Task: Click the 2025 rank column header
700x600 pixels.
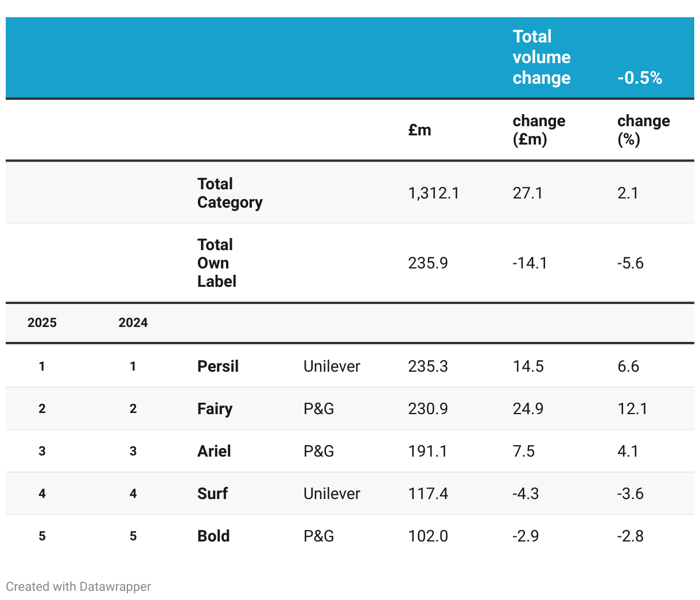Action: click(x=42, y=323)
